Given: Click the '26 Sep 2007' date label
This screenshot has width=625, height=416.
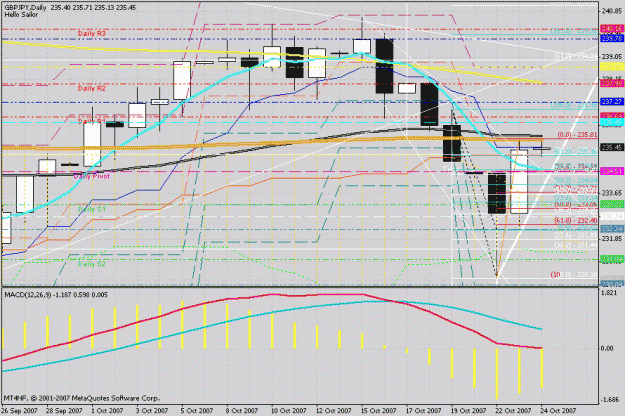Looking at the screenshot, I should click(20, 410).
